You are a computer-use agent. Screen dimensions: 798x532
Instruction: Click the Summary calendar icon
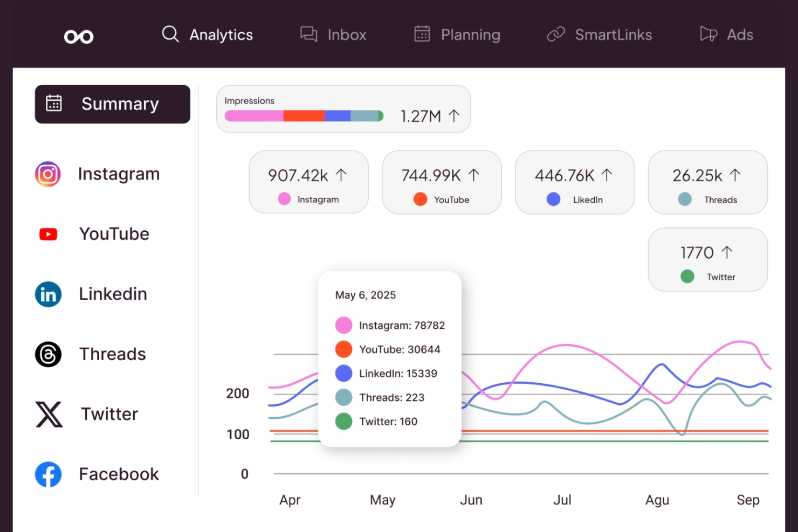coord(54,103)
